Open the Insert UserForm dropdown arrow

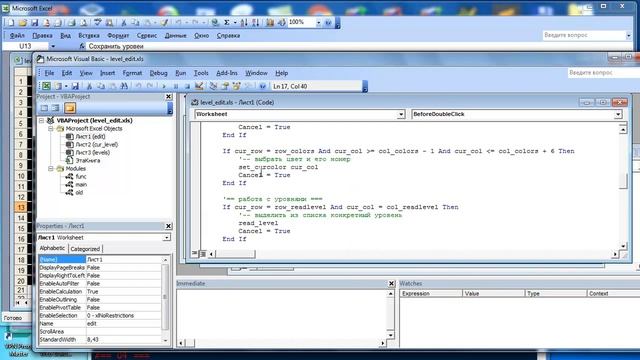(66, 86)
